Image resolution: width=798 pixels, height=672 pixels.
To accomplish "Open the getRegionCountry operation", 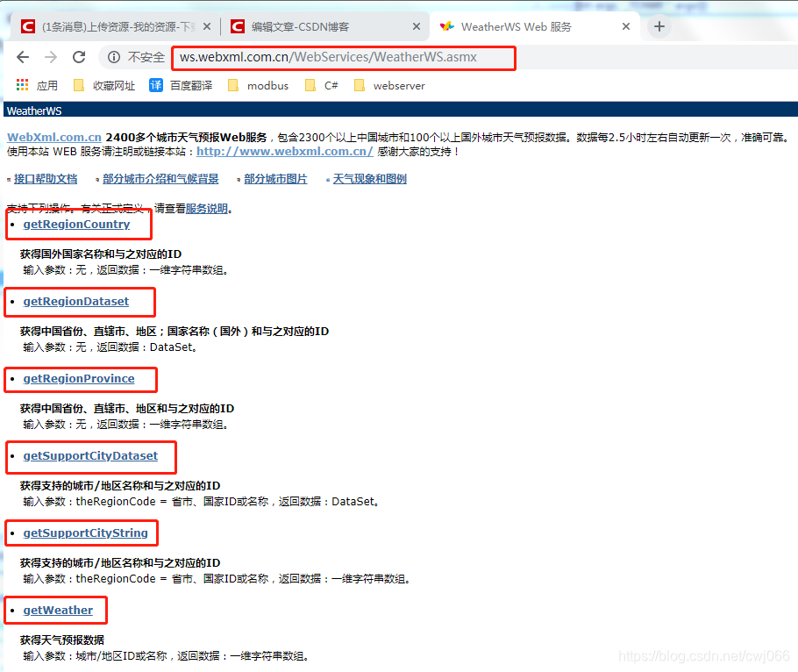I will [76, 225].
